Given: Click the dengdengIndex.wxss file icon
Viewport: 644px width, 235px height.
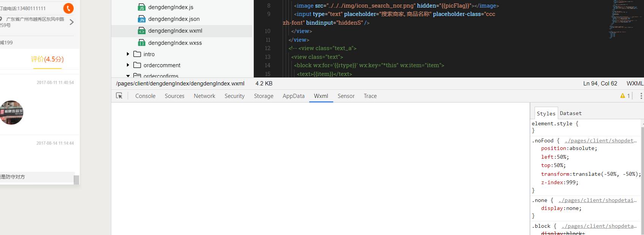Looking at the screenshot, I should pyautogui.click(x=141, y=43).
